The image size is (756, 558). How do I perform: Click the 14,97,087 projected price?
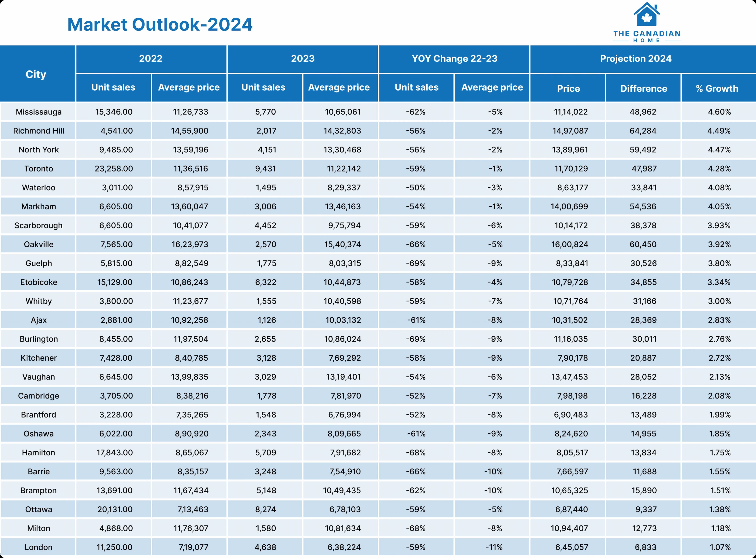click(570, 131)
